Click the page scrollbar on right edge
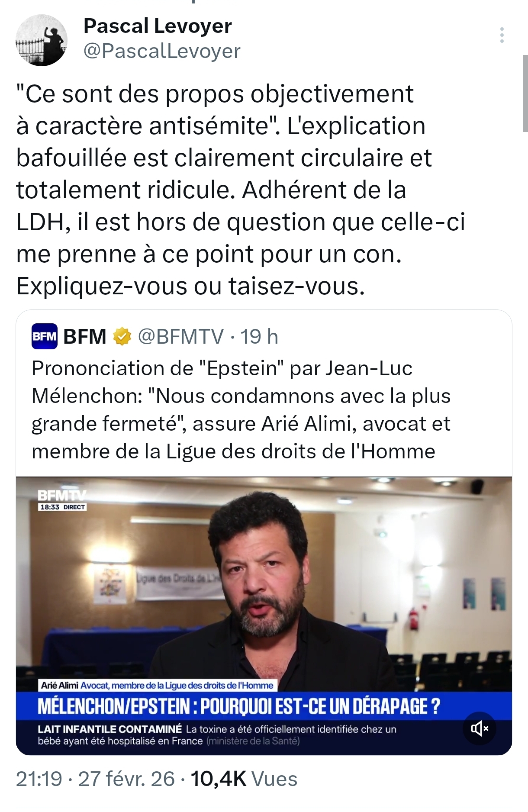Screen dimensions: 528x812 pyautogui.click(x=525, y=93)
